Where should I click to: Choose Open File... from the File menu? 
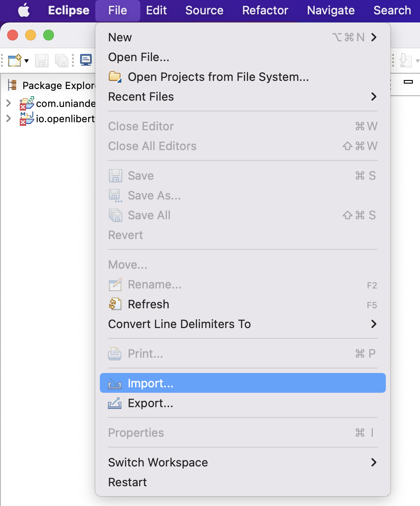point(139,58)
